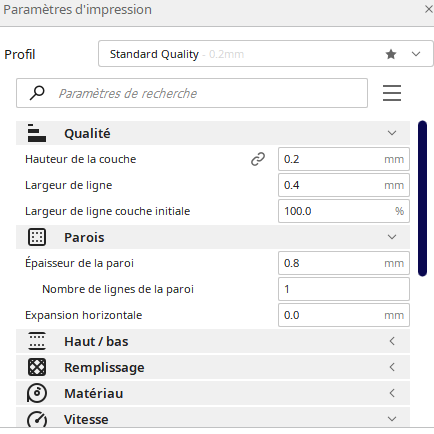Click the link icon beside Hauteur de la couche
The height and width of the screenshot is (434, 434).
pyautogui.click(x=258, y=159)
